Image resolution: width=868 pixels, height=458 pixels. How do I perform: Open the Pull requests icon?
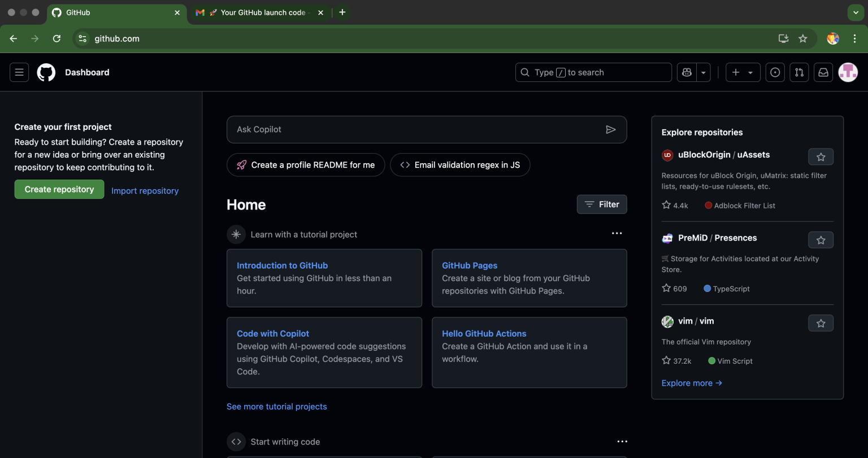pyautogui.click(x=799, y=72)
